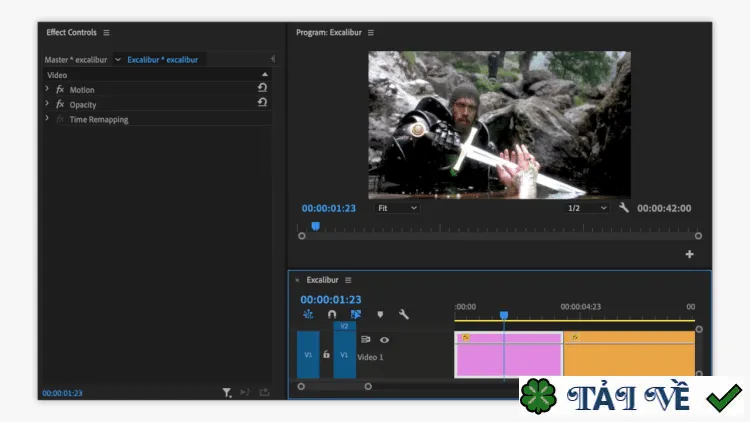Open Program Monitor wrench settings
The width and height of the screenshot is (750, 422).
pyautogui.click(x=624, y=208)
